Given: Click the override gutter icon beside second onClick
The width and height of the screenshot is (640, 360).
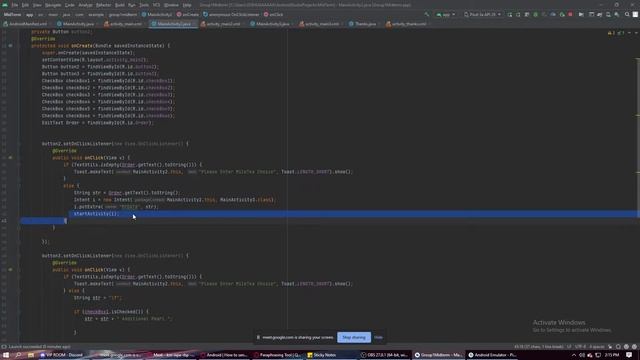Looking at the screenshot, I should tap(11, 270).
